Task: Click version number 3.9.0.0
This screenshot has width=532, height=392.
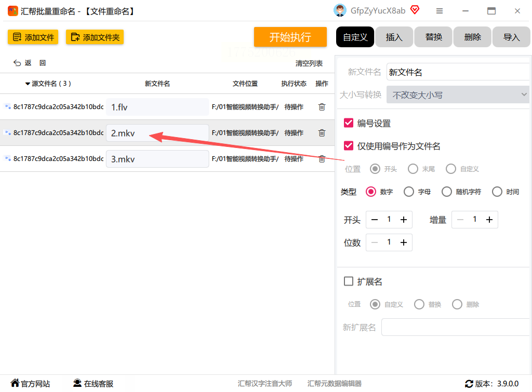Action: click(x=508, y=384)
